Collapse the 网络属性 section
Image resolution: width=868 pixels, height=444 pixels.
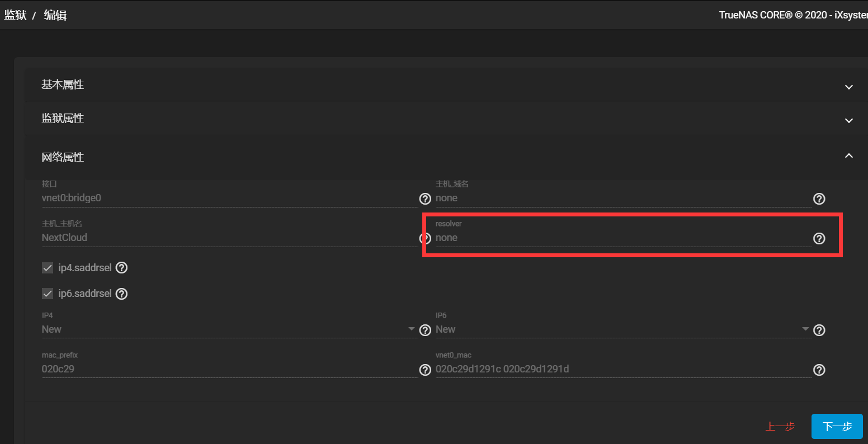(x=848, y=156)
